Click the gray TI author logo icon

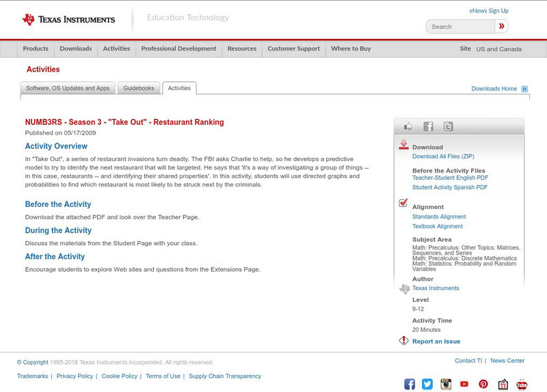(x=404, y=289)
